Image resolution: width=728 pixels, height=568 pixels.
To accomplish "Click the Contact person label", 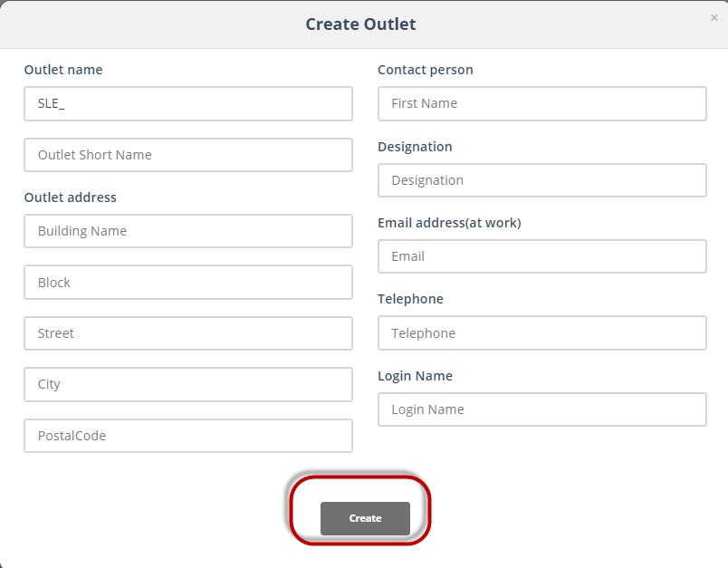I will [426, 70].
